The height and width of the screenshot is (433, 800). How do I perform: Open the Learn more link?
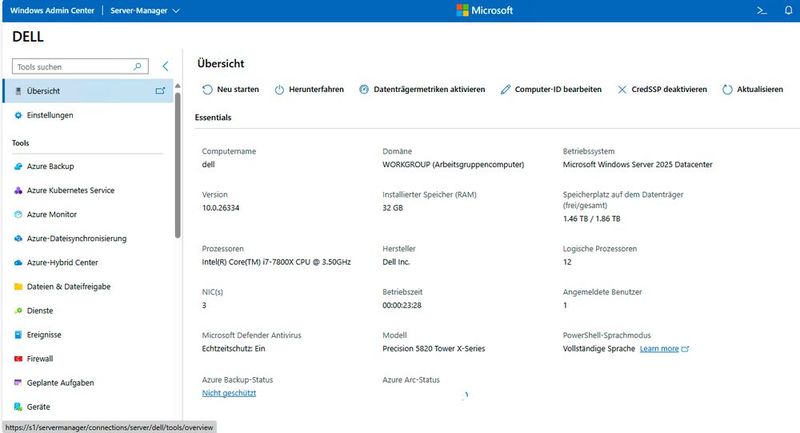pyautogui.click(x=659, y=349)
